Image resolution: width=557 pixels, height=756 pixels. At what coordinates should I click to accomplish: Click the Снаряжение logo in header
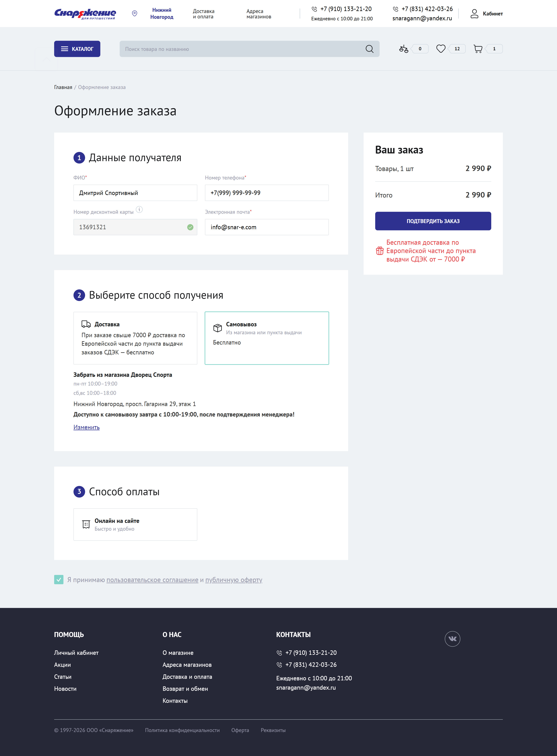click(x=85, y=14)
